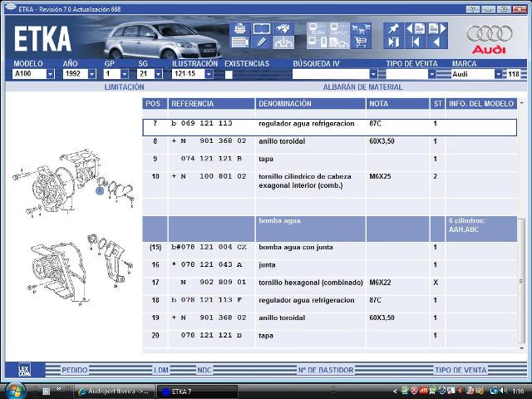The image size is (532, 399).
Task: Click the POS column header
Action: pyautogui.click(x=155, y=104)
